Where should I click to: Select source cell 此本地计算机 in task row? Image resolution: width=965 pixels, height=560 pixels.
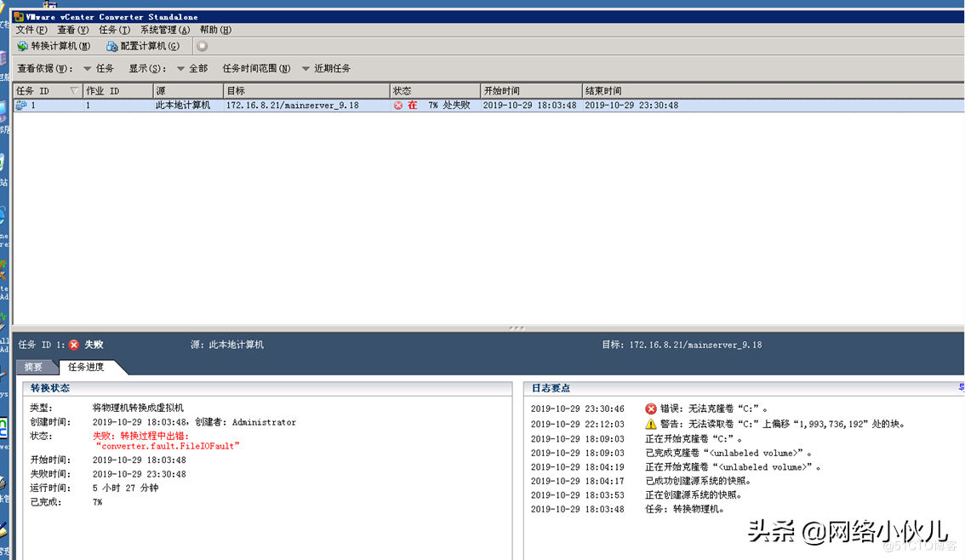pos(183,106)
